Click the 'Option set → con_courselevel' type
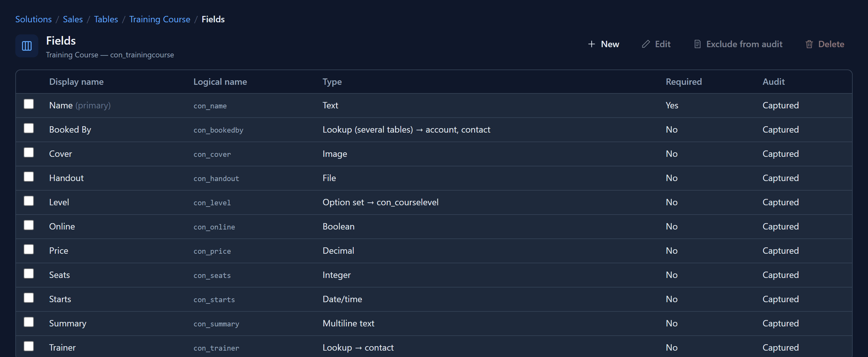 click(380, 202)
